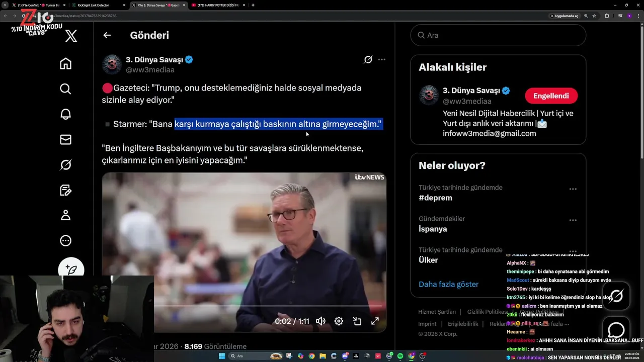Expand video to fullscreen
644x362 pixels.
pos(375,321)
